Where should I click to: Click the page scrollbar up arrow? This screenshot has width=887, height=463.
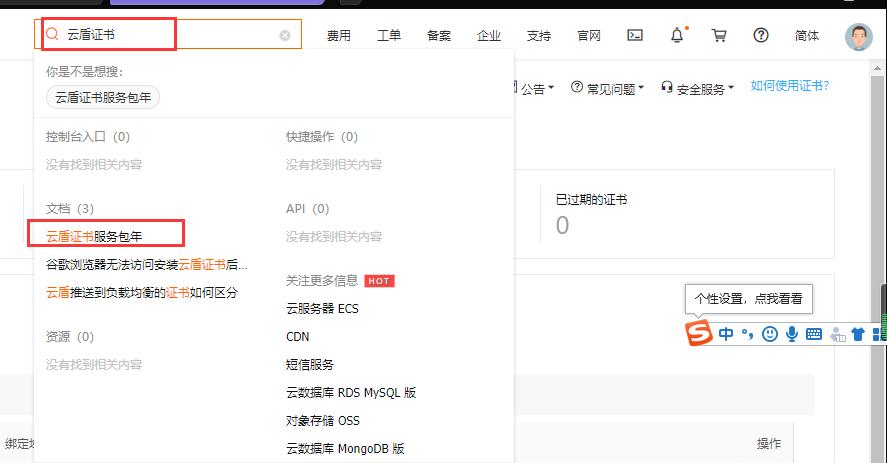click(x=877, y=68)
